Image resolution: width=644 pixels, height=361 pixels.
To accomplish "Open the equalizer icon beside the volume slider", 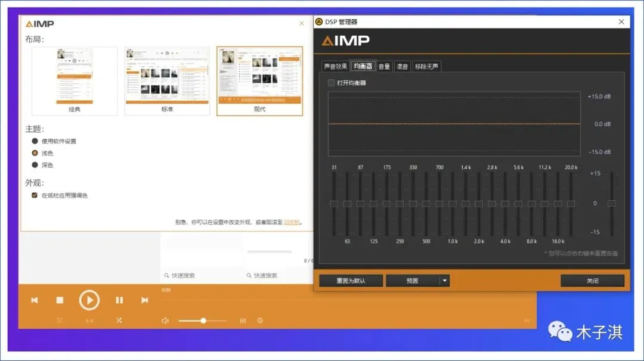I will click(x=243, y=320).
